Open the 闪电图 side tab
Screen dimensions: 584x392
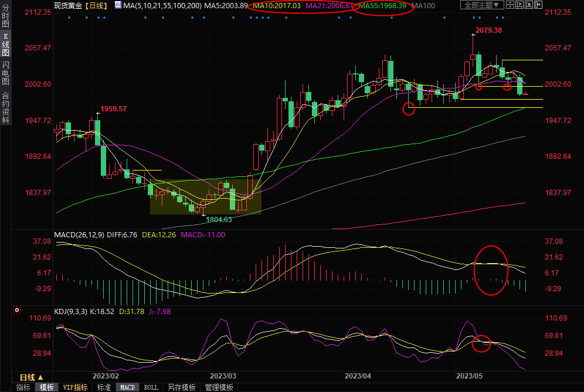[6, 73]
